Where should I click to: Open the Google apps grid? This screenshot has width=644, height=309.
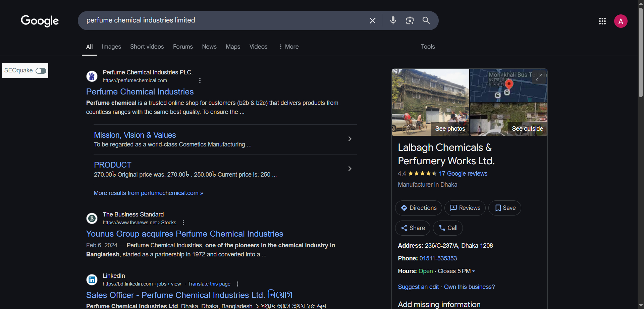[x=602, y=21]
